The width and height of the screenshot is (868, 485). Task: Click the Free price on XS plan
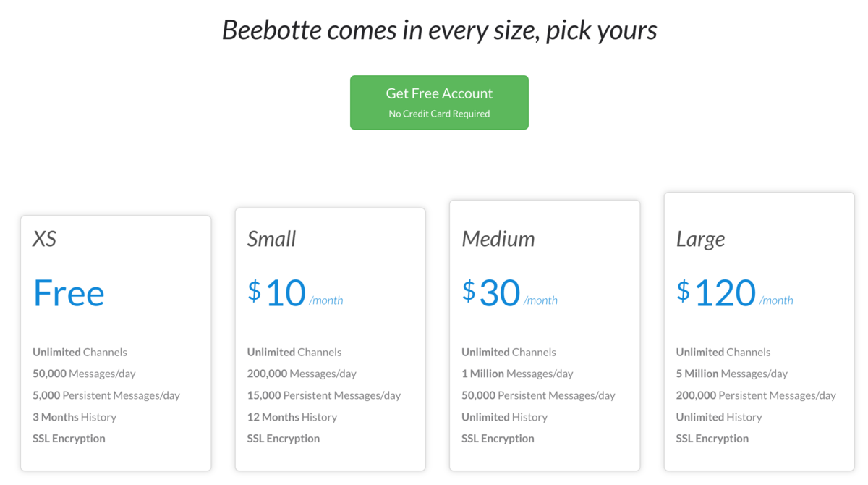click(69, 293)
